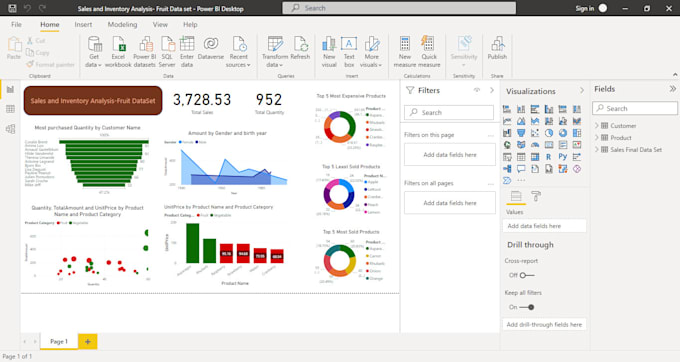680x362 pixels.
Task: Toggle the Keep all filters switch
Action: 526,307
